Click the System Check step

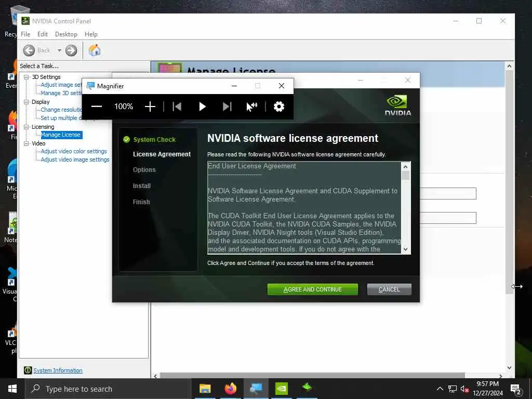[x=154, y=139]
